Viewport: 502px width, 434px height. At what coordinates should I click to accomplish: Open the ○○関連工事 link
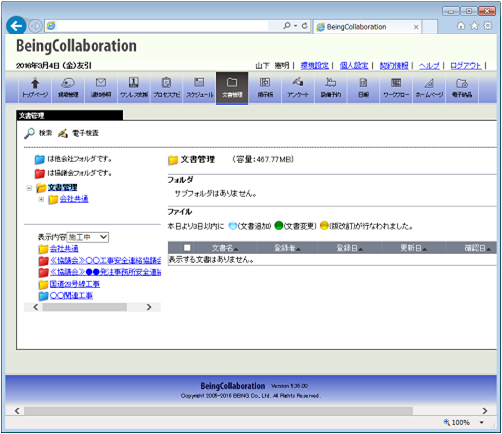coord(71,296)
